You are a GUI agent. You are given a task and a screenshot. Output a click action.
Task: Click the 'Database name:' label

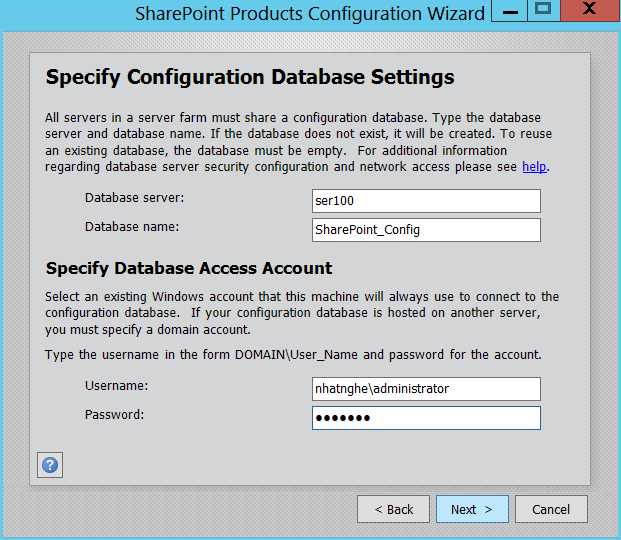[132, 227]
